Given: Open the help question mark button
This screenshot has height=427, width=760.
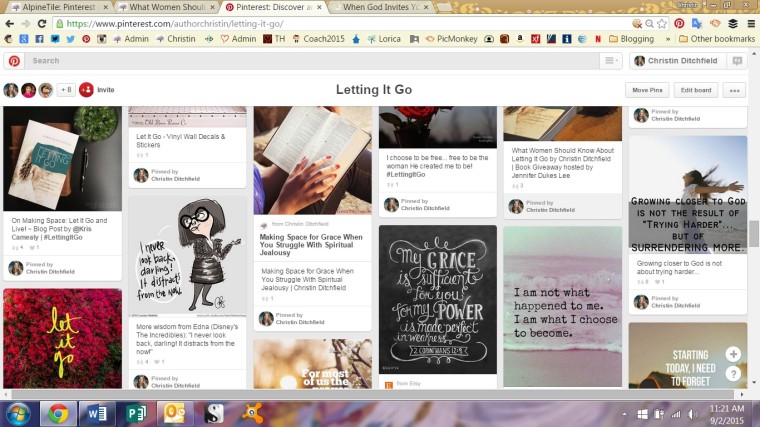Looking at the screenshot, I should (733, 374).
